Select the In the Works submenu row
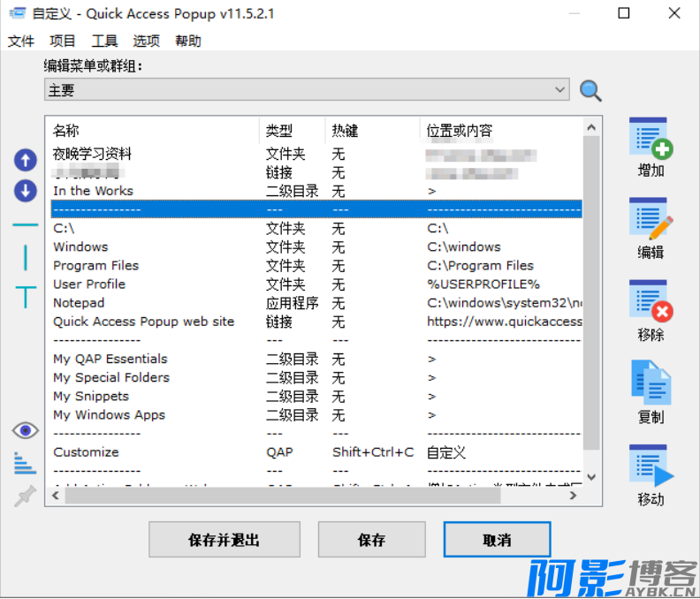Screen dimensions: 700x599 click(x=316, y=191)
